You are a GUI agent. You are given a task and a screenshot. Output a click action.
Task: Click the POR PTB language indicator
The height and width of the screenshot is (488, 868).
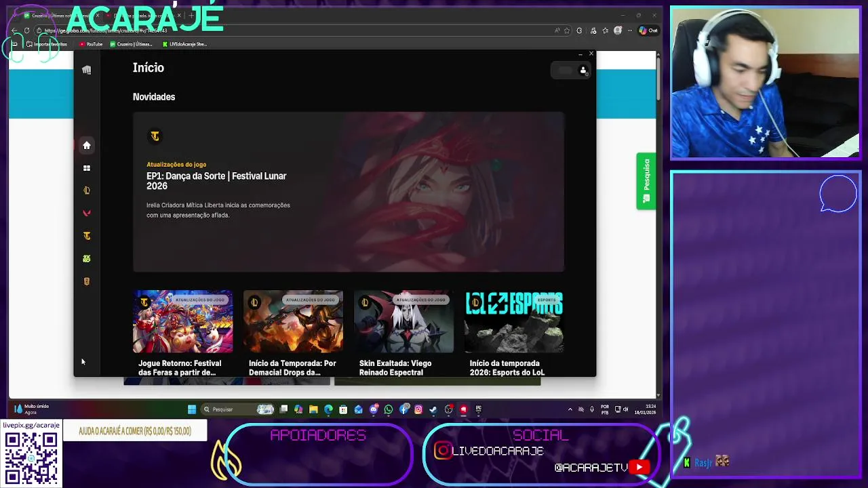pyautogui.click(x=605, y=409)
